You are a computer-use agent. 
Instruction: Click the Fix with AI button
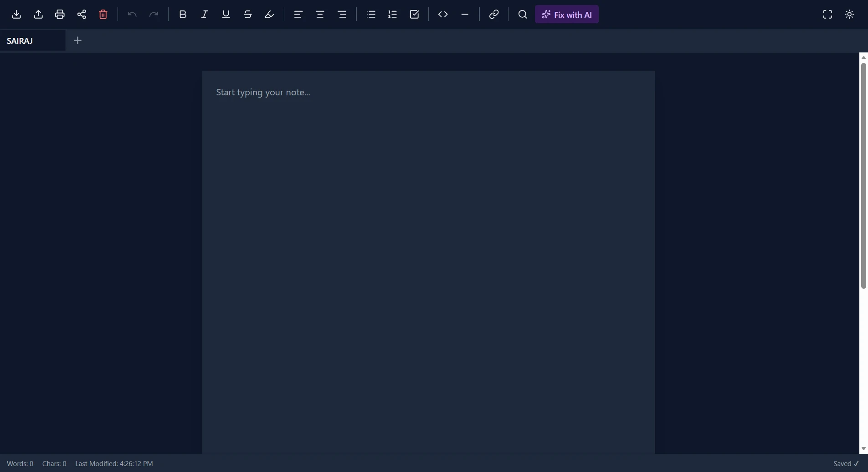[x=567, y=14]
